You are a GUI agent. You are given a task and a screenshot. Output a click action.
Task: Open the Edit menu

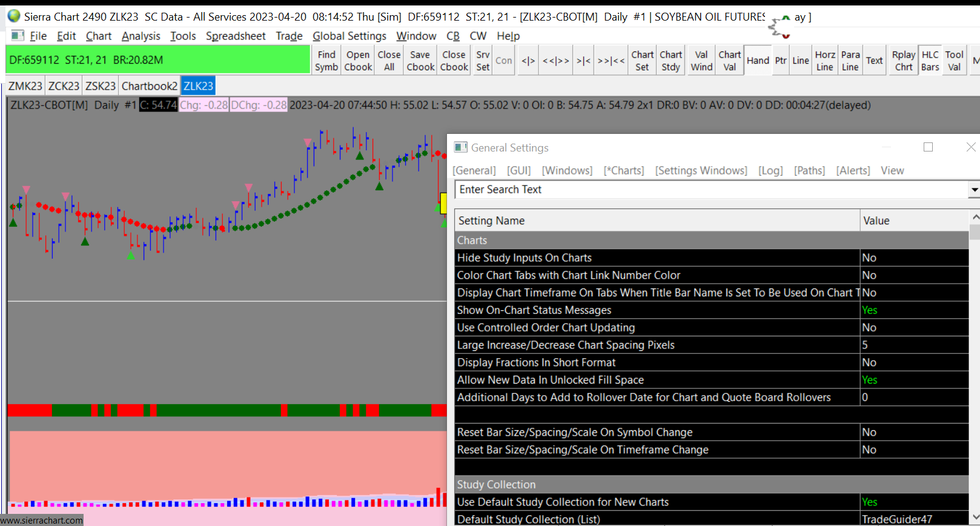click(67, 36)
